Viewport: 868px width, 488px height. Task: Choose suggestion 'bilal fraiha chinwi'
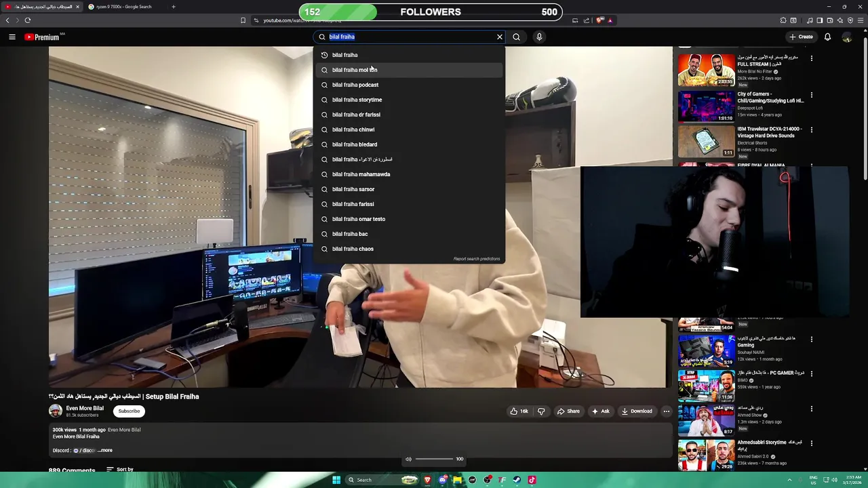click(409, 129)
